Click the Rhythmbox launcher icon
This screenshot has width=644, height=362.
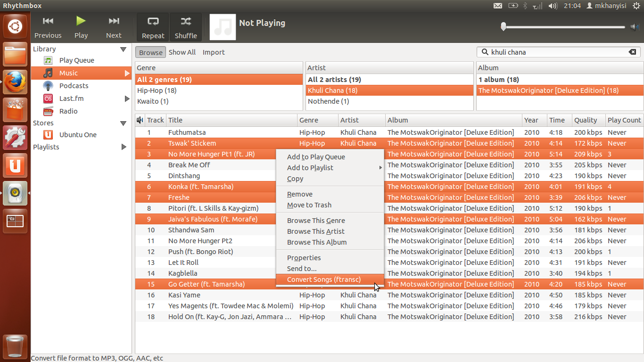15,193
